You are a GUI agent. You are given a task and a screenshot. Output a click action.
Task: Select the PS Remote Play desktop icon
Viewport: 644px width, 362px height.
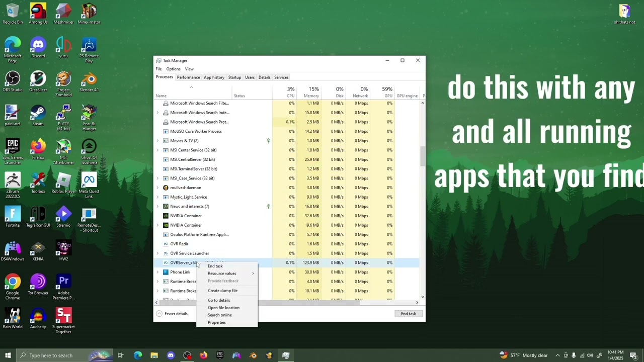tap(89, 50)
